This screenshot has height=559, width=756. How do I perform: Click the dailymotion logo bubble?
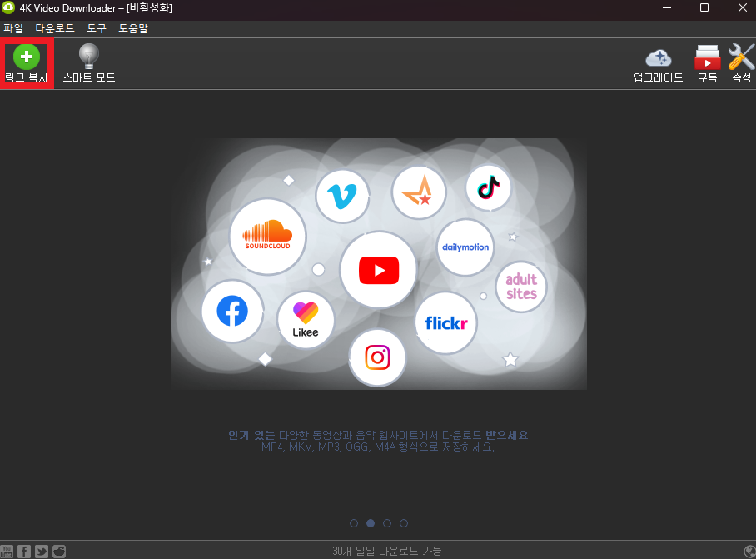tap(465, 247)
